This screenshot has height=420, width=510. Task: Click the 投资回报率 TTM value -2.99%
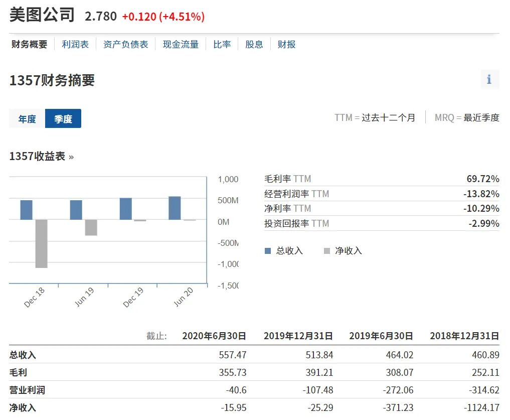coord(483,223)
